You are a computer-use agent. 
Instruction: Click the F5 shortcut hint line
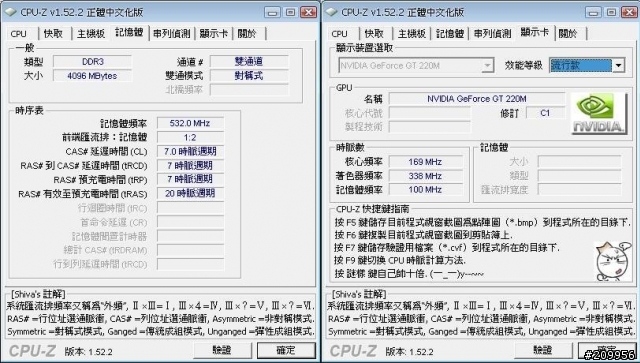click(482, 223)
